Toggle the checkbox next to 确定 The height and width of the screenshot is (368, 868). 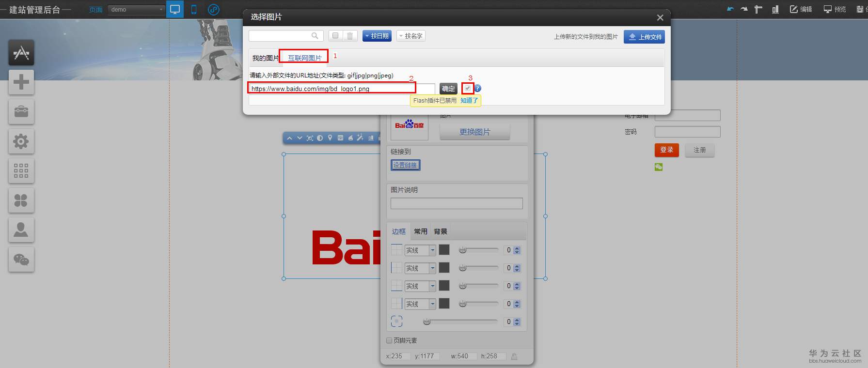pos(468,88)
